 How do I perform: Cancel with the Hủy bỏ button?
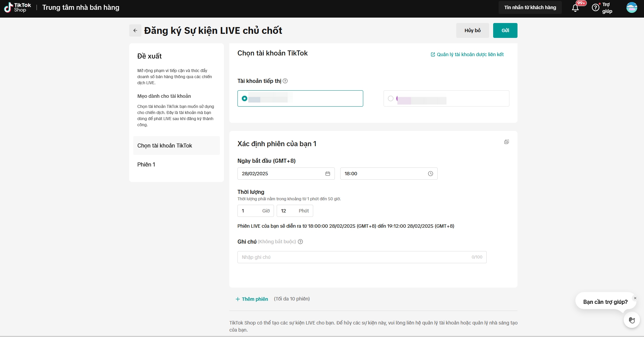pyautogui.click(x=473, y=30)
